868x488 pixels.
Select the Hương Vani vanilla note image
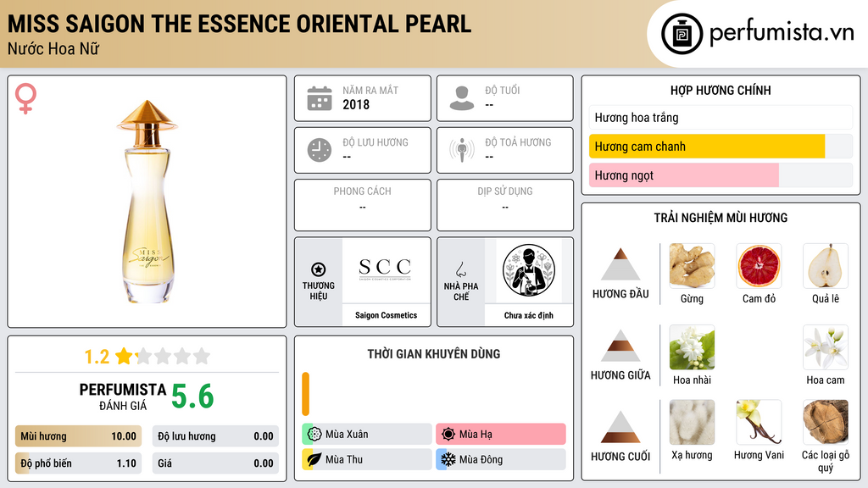click(759, 423)
